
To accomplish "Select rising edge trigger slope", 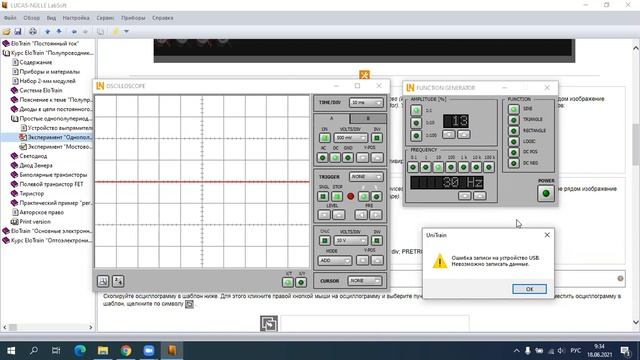I will pyautogui.click(x=363, y=197).
